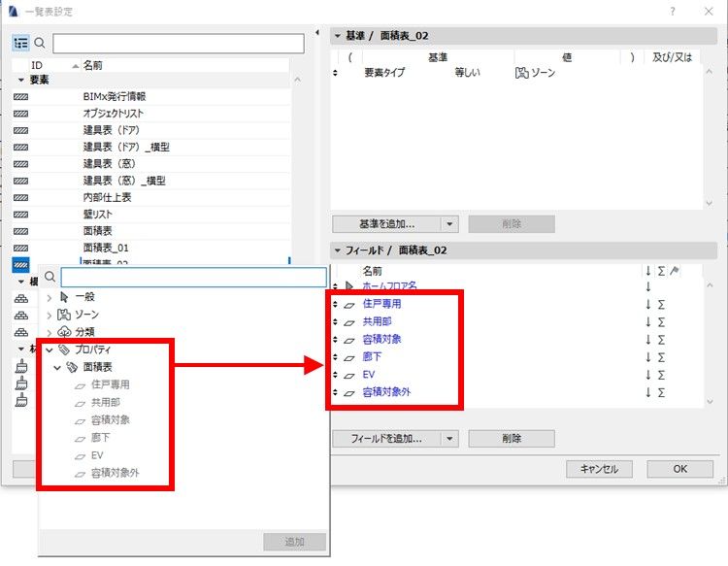Collapse the 面積表 property group in popup
The height and width of the screenshot is (566, 728).
tap(57, 368)
